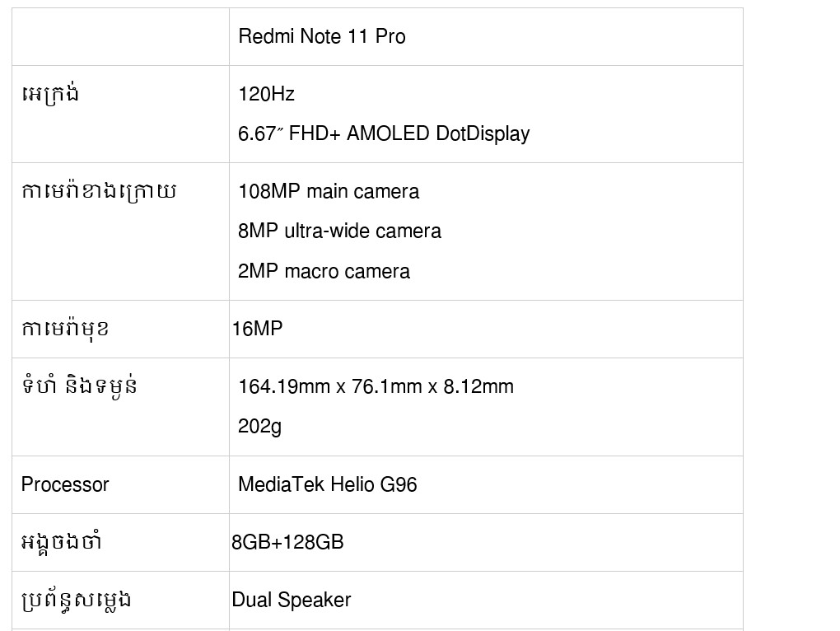Click the 6.67″ FHD+ AMOLED DotDisplay line

click(x=384, y=133)
